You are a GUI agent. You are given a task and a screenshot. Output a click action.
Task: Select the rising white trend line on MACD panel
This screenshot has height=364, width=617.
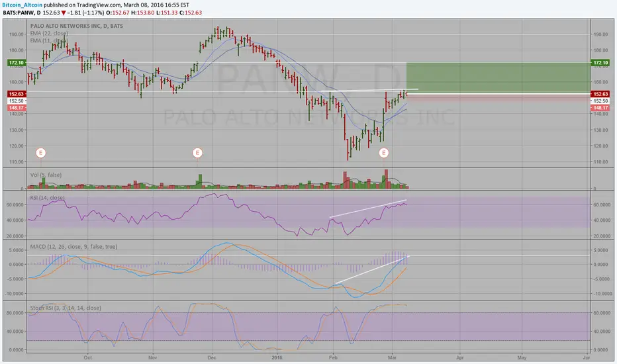(372, 270)
